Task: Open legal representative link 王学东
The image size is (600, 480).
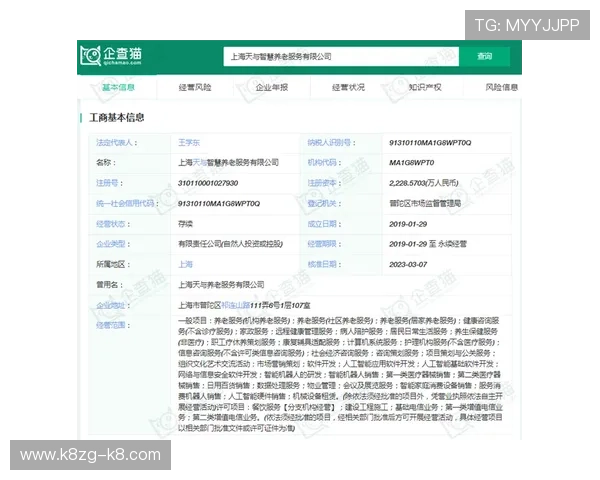Action: [189, 143]
